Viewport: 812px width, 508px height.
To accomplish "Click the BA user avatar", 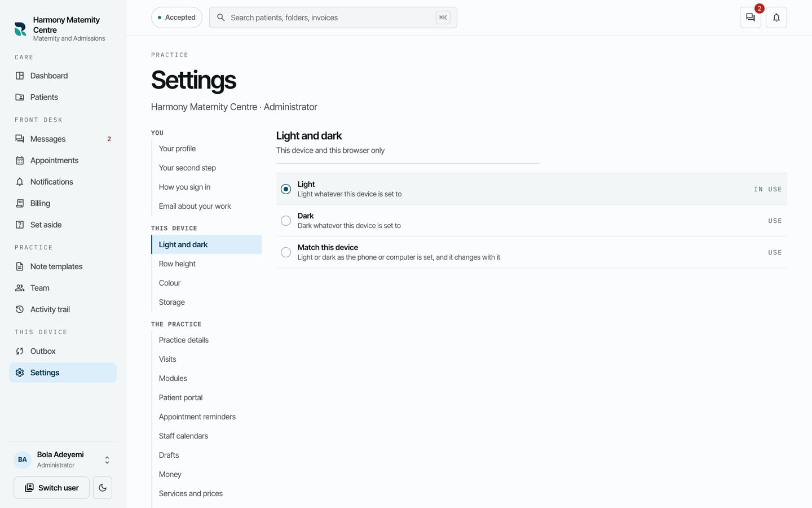I will click(x=23, y=459).
